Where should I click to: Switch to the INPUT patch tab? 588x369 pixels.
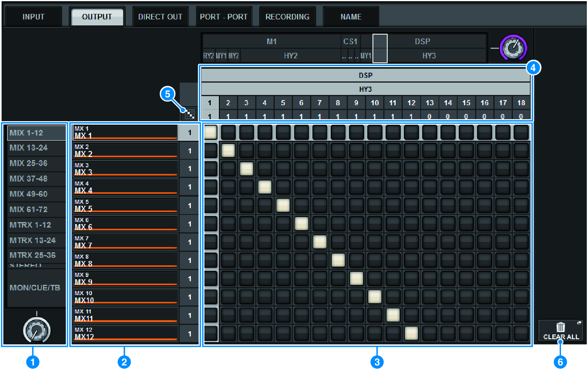(x=33, y=16)
